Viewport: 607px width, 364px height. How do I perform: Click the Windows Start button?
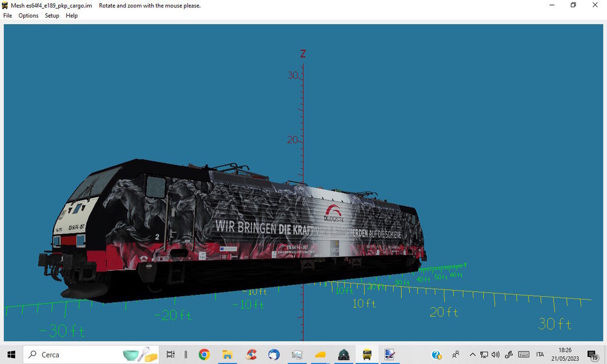(x=11, y=354)
